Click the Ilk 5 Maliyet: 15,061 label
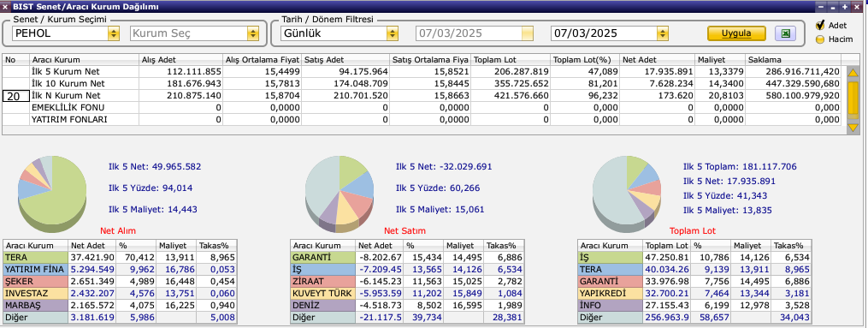868x328 pixels. pyautogui.click(x=440, y=210)
